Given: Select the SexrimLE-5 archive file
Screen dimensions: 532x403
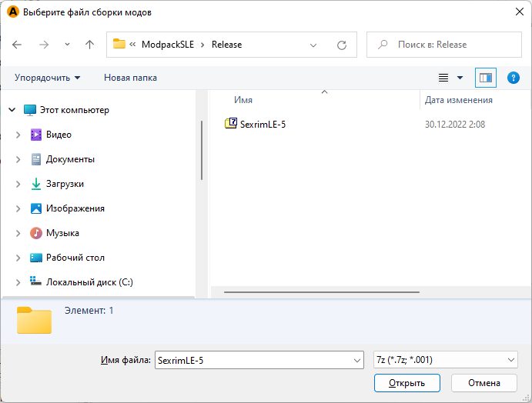Looking at the screenshot, I should tap(263, 124).
